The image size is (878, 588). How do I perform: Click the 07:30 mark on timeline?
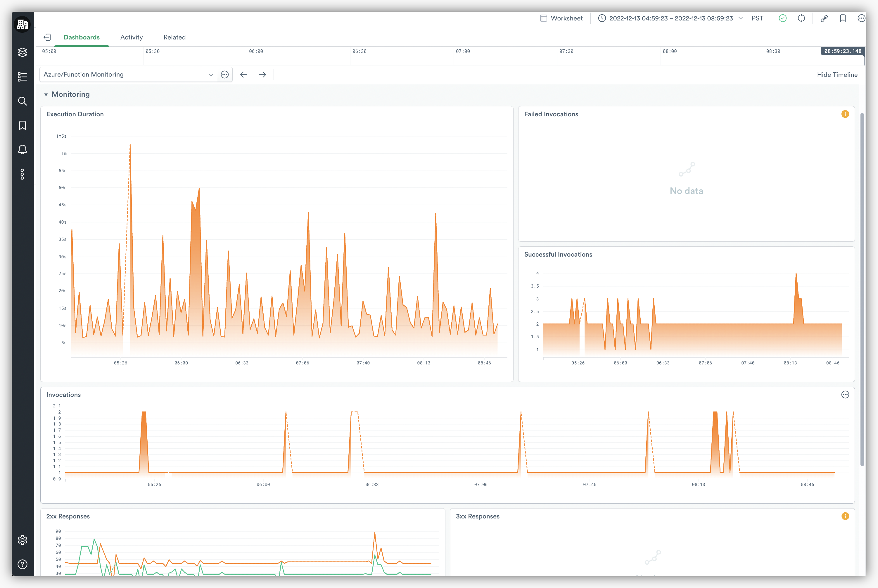(566, 51)
